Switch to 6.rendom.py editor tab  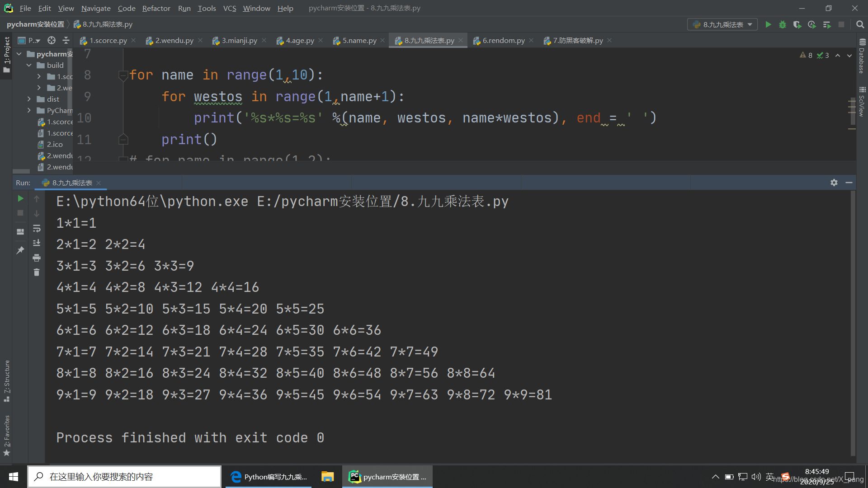pos(504,40)
